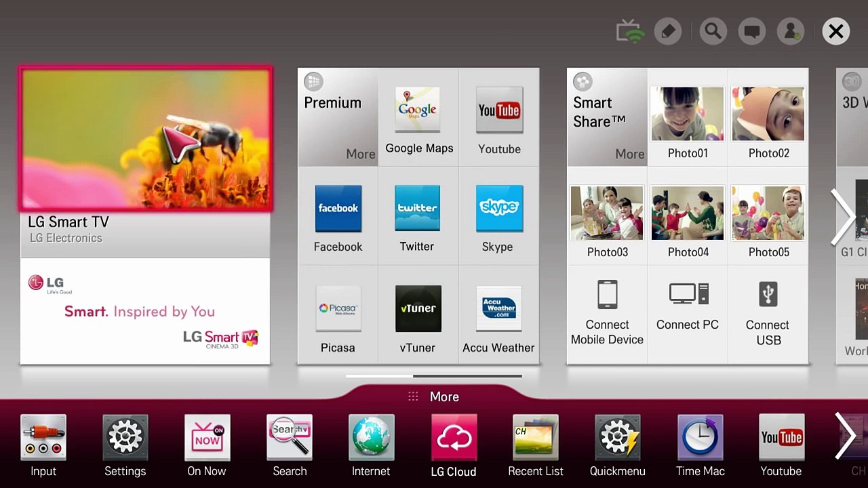View the Photo02 thumbnail
This screenshot has width=868, height=488.
click(x=768, y=114)
